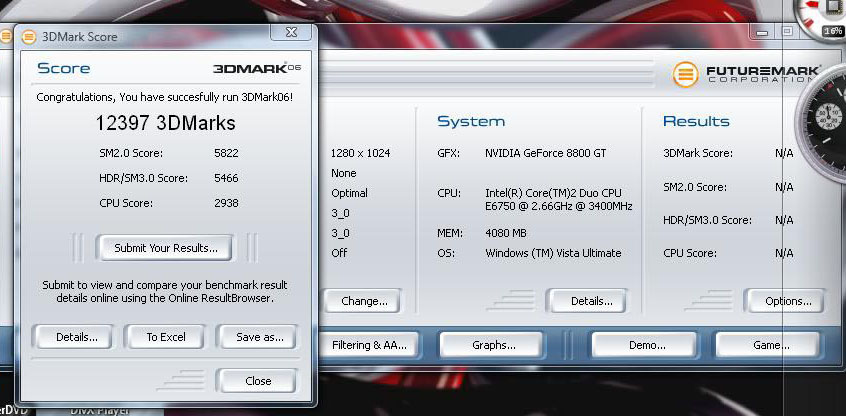Screen dimensions: 846x416
Task: Click the CPU meter gadget showing 16%
Action: pos(824,19)
